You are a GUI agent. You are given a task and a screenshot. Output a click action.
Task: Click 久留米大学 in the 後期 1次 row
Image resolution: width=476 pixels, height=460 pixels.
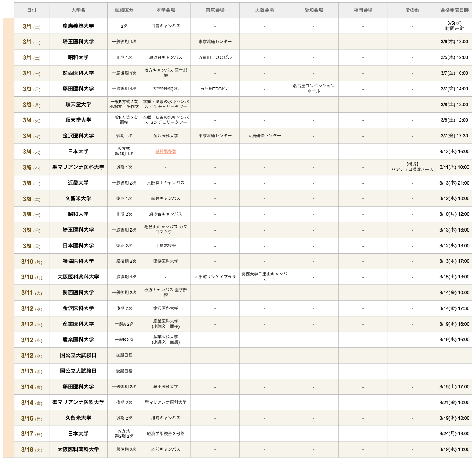pos(78,198)
